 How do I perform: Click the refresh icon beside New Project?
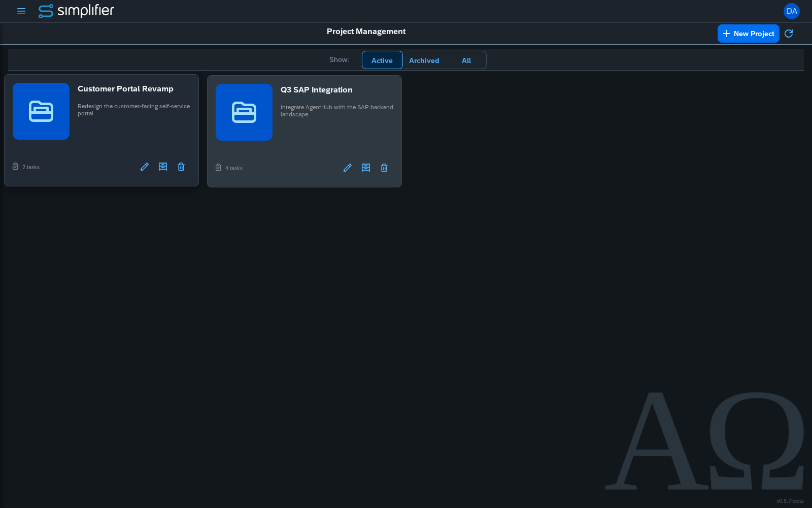[789, 34]
